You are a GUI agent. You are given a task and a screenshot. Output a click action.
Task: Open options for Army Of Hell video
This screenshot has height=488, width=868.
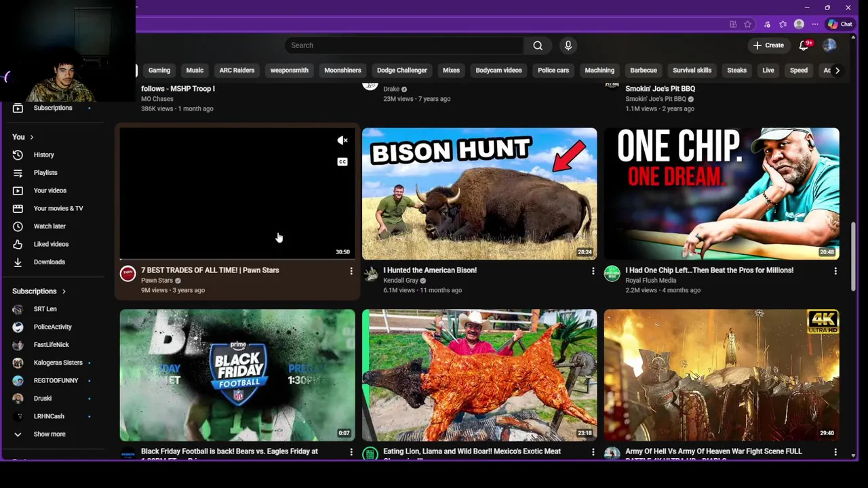pos(835,452)
